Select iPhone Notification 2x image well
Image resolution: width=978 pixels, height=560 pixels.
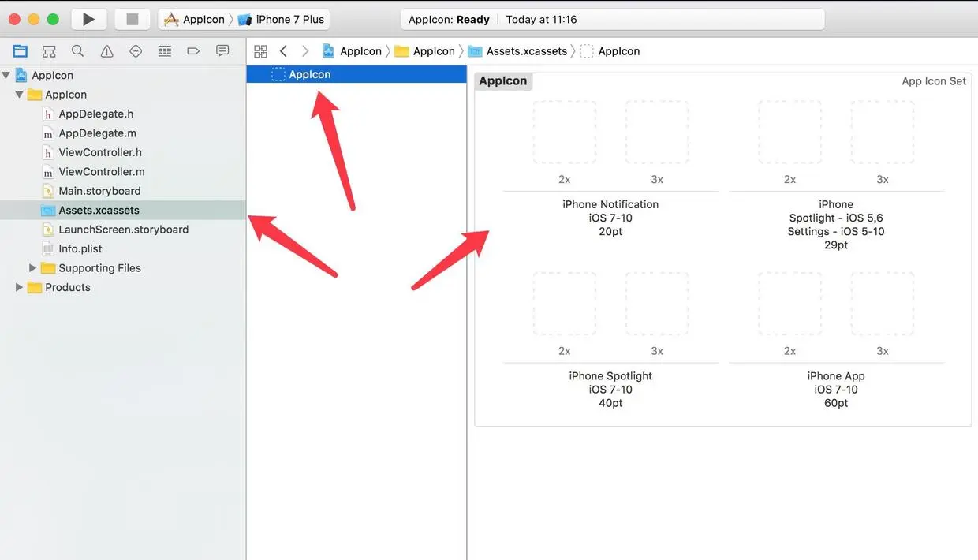565,132
